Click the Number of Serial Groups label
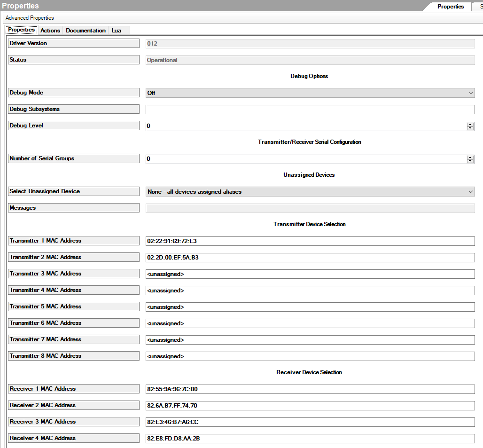The width and height of the screenshot is (483, 448). pyautogui.click(x=74, y=158)
